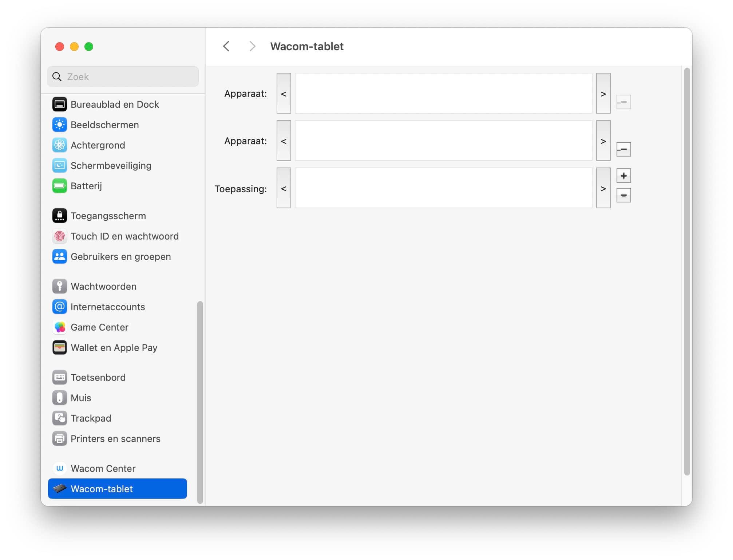Select Bureaublad en Dock label

coord(115,104)
